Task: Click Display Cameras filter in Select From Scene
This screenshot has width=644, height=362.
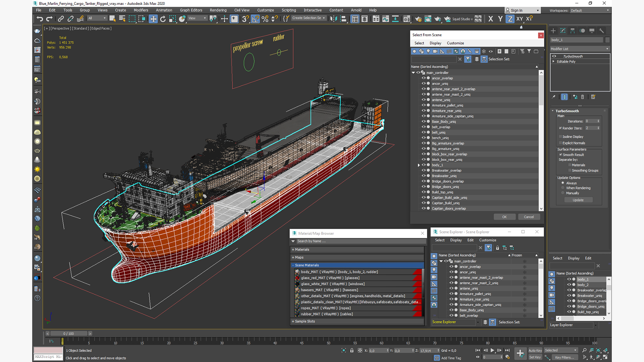Action: pos(435,51)
